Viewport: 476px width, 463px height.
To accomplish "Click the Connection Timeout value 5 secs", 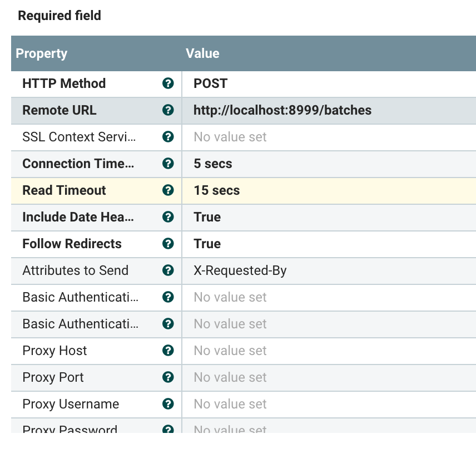I will click(213, 164).
